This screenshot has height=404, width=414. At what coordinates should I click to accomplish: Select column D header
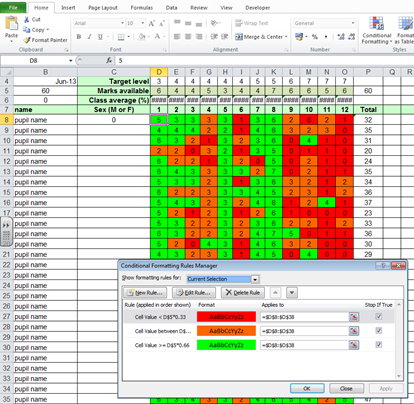[159, 72]
